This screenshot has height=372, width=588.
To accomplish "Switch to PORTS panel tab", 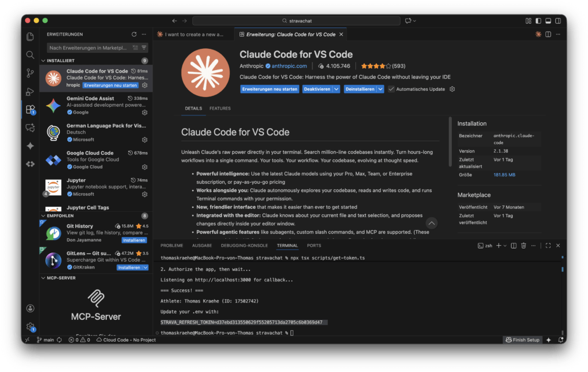I will [314, 246].
